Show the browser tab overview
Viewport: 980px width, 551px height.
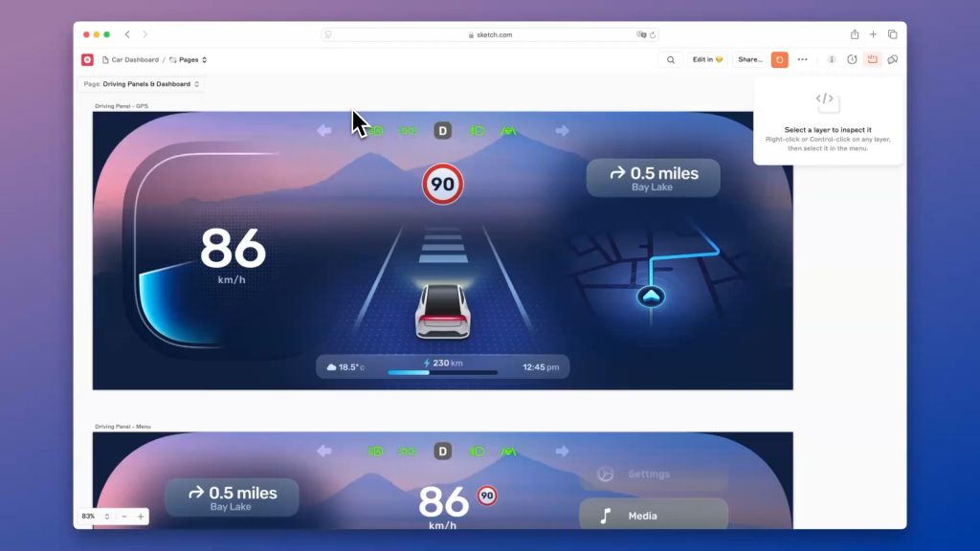coord(893,34)
